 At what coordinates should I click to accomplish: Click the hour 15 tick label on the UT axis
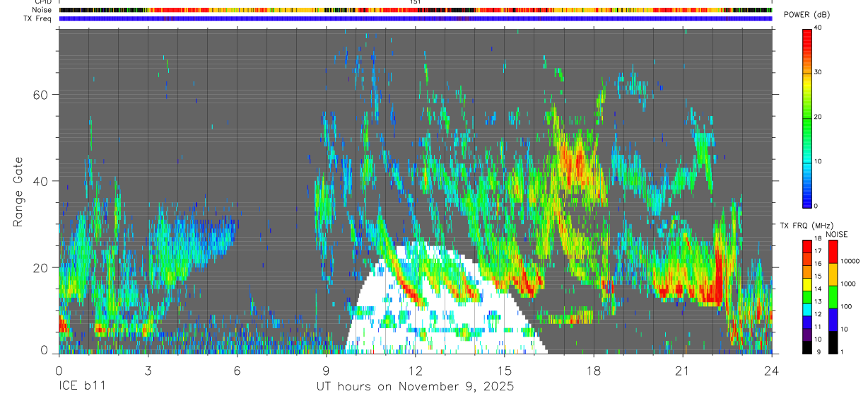505,371
